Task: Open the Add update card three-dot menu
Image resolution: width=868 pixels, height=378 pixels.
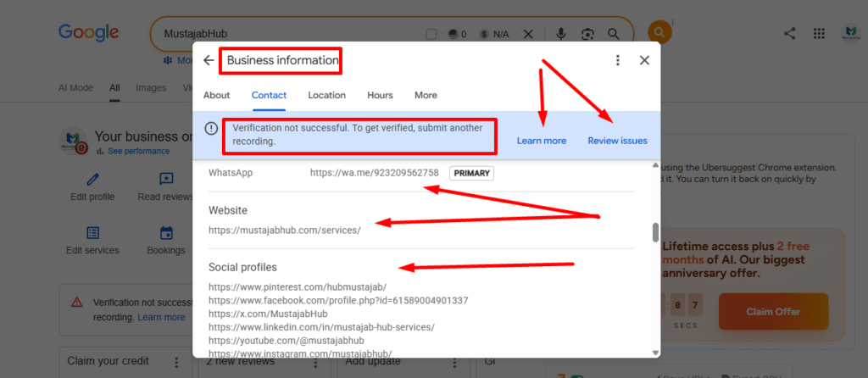Action: pos(455,363)
